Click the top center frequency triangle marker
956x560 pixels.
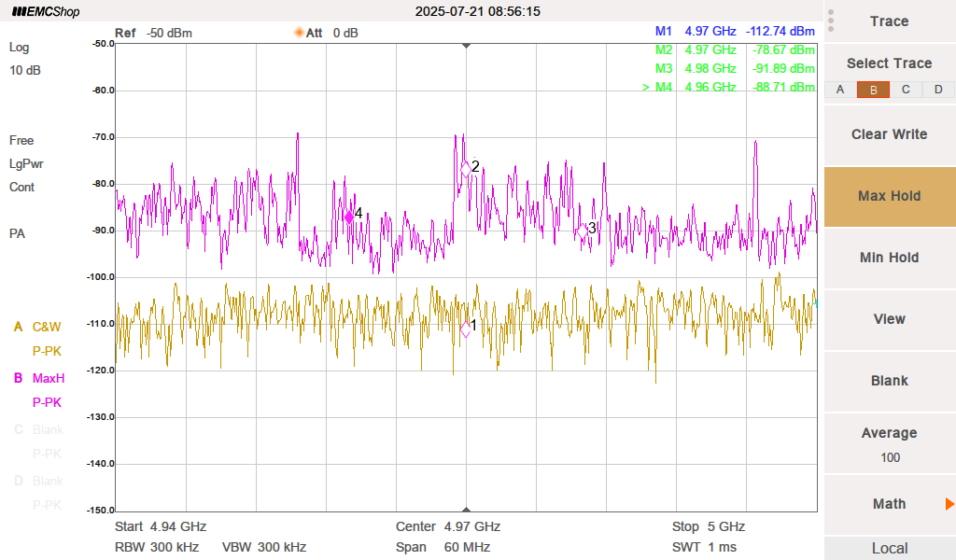[x=467, y=45]
